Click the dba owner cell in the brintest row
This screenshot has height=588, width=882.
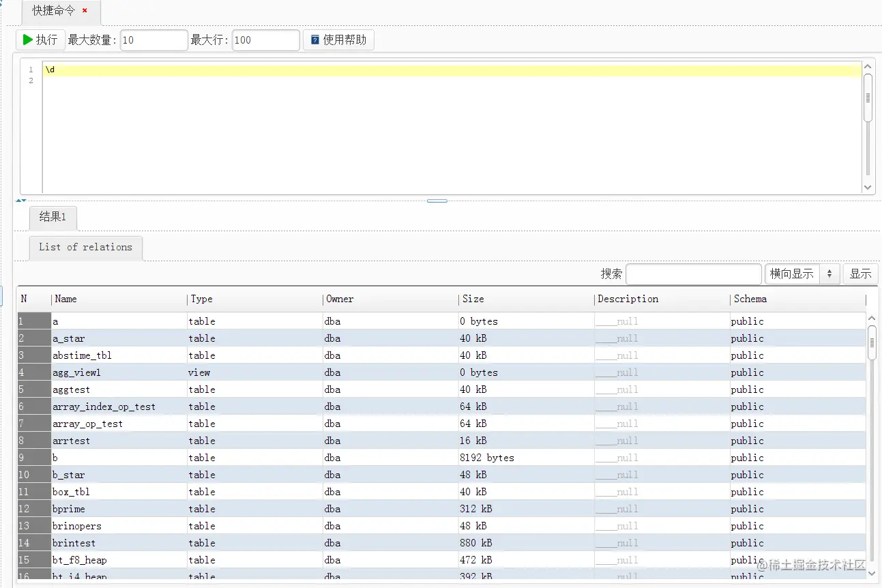coord(390,543)
